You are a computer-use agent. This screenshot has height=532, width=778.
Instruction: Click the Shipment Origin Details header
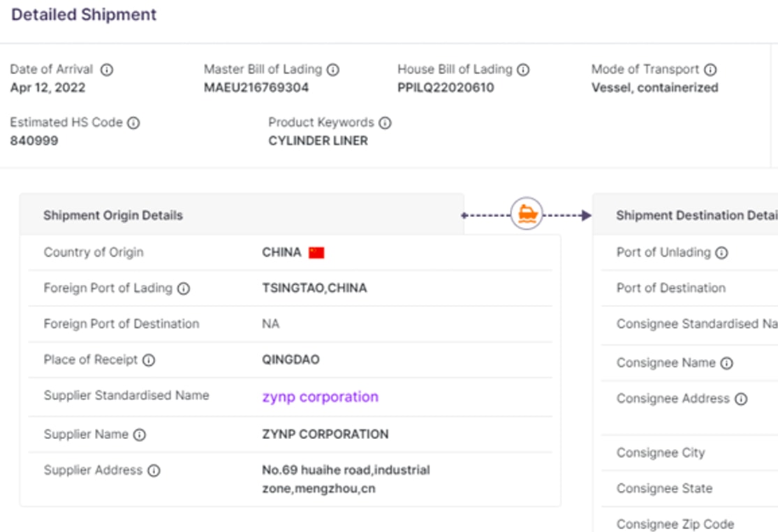[x=113, y=215]
